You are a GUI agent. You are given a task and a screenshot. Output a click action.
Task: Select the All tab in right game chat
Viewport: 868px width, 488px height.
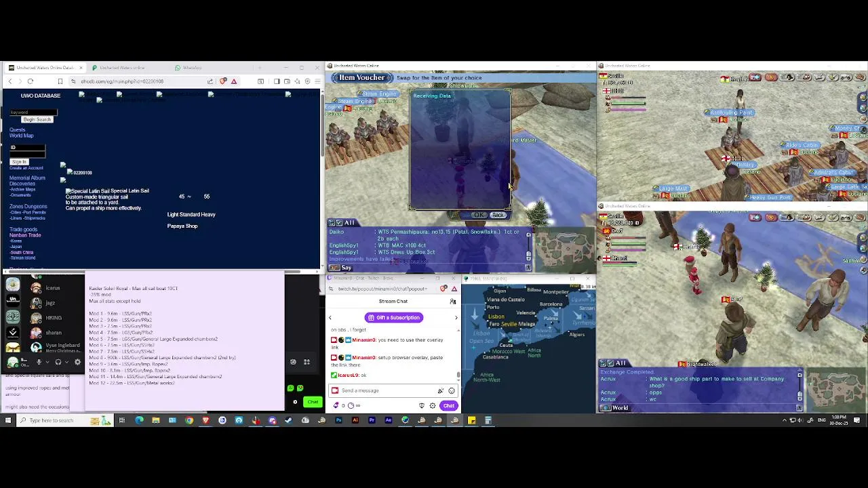coord(620,363)
